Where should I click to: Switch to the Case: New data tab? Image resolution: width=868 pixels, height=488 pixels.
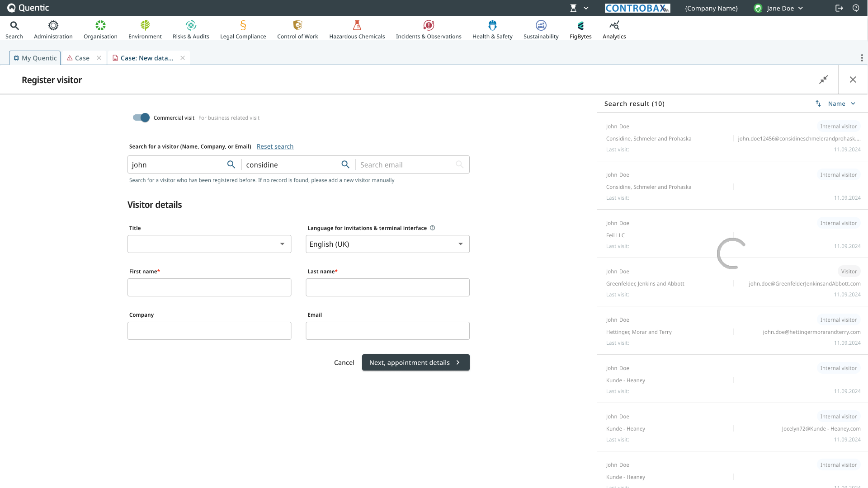click(146, 58)
